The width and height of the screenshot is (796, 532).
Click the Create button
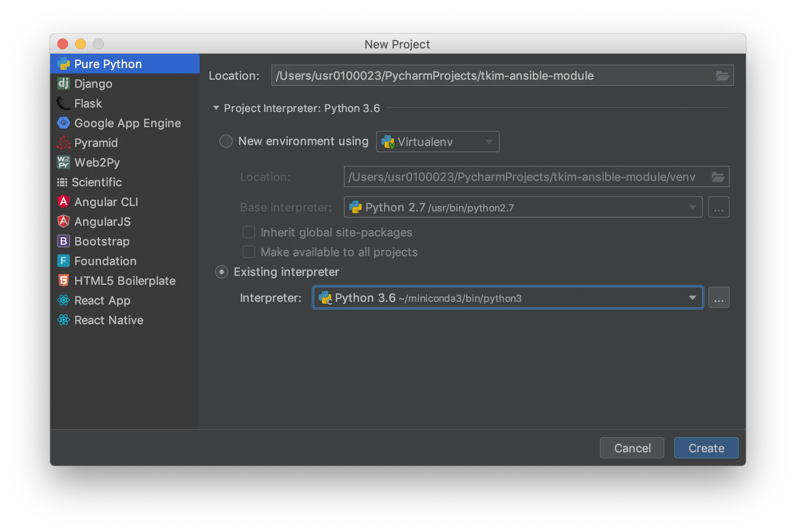coord(706,448)
